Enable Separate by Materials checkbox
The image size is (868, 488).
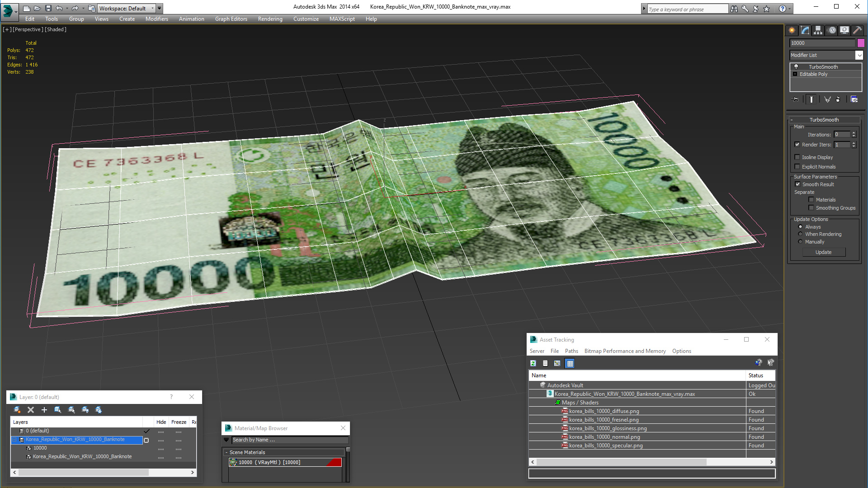[811, 200]
